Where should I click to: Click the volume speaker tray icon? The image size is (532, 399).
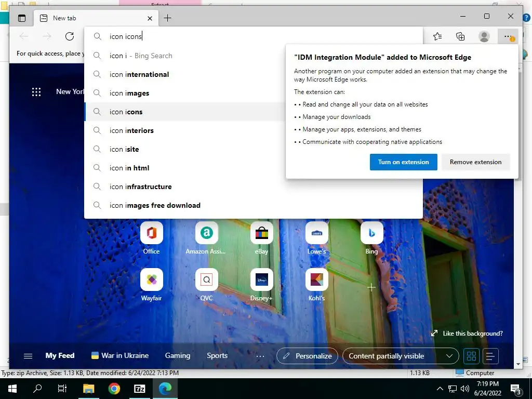point(465,389)
